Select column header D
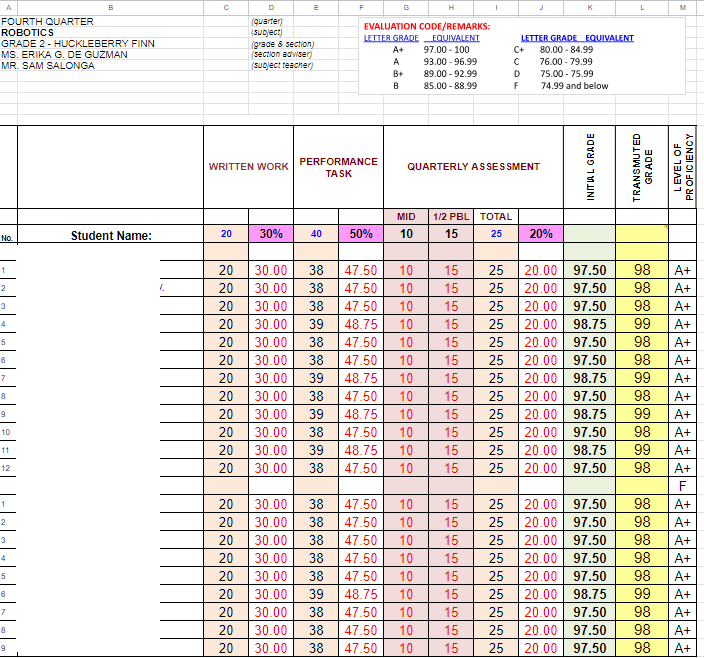 (271, 8)
